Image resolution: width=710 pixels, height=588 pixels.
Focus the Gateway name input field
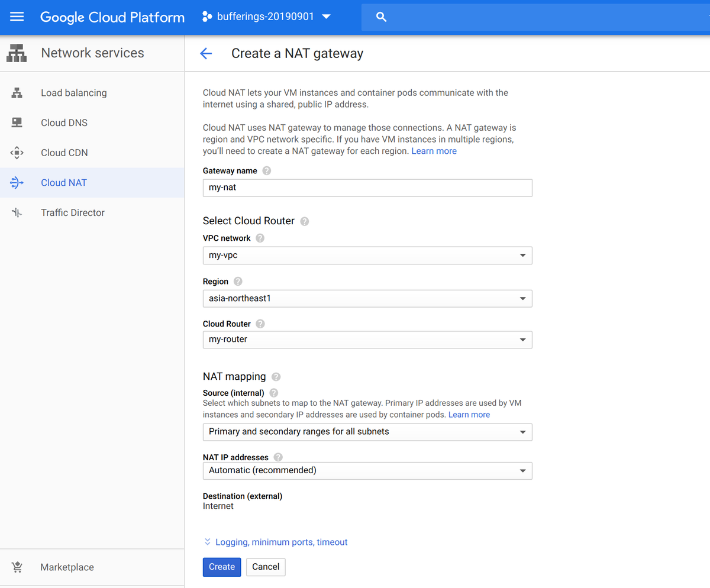pyautogui.click(x=367, y=188)
